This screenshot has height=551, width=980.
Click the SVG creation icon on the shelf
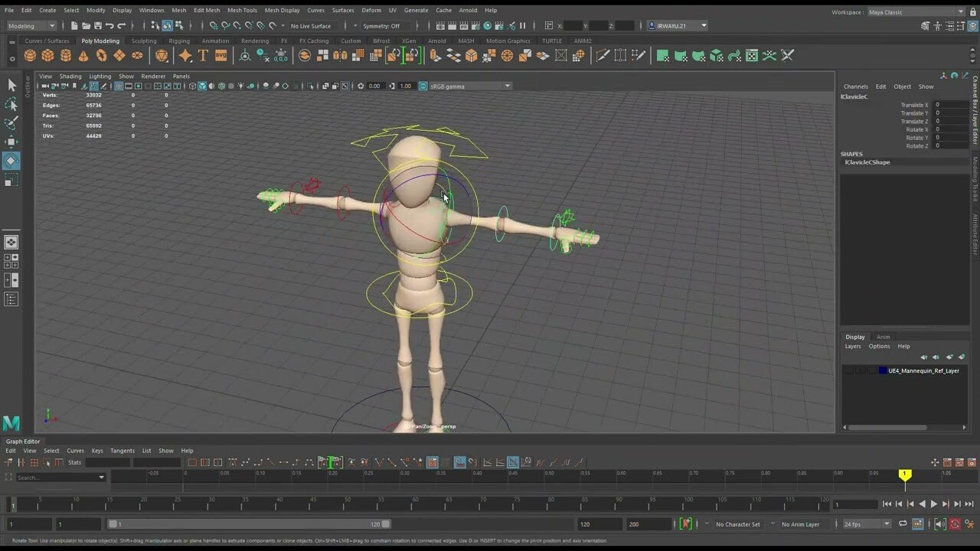(220, 54)
